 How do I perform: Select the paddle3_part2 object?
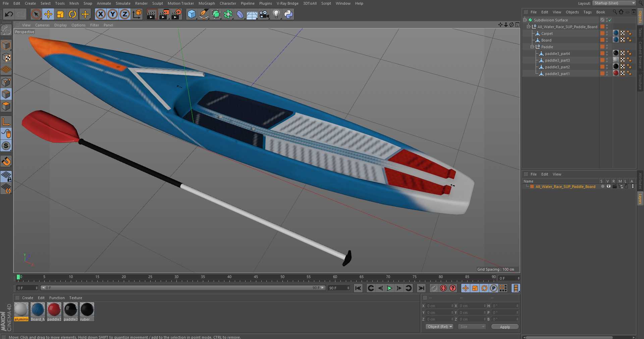(x=557, y=67)
